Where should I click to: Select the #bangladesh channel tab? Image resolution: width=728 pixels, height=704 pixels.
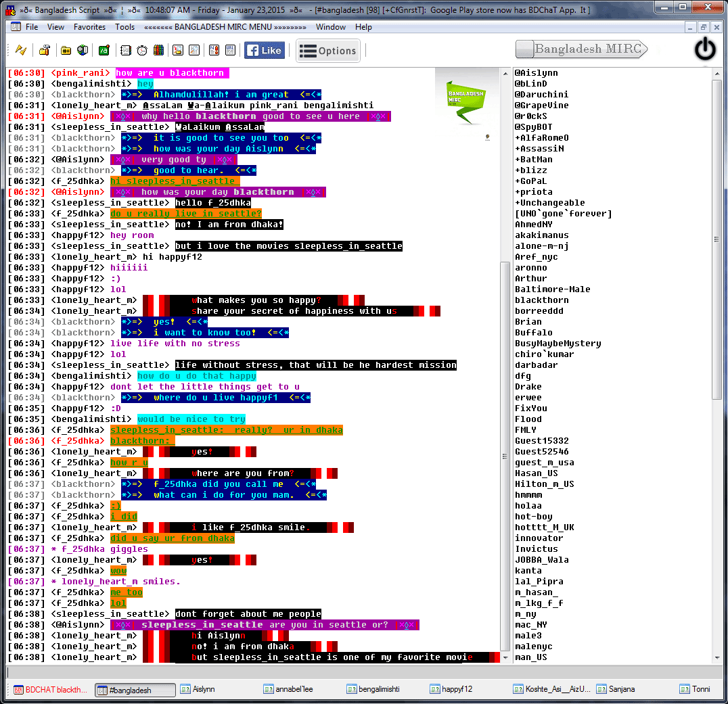[135, 690]
